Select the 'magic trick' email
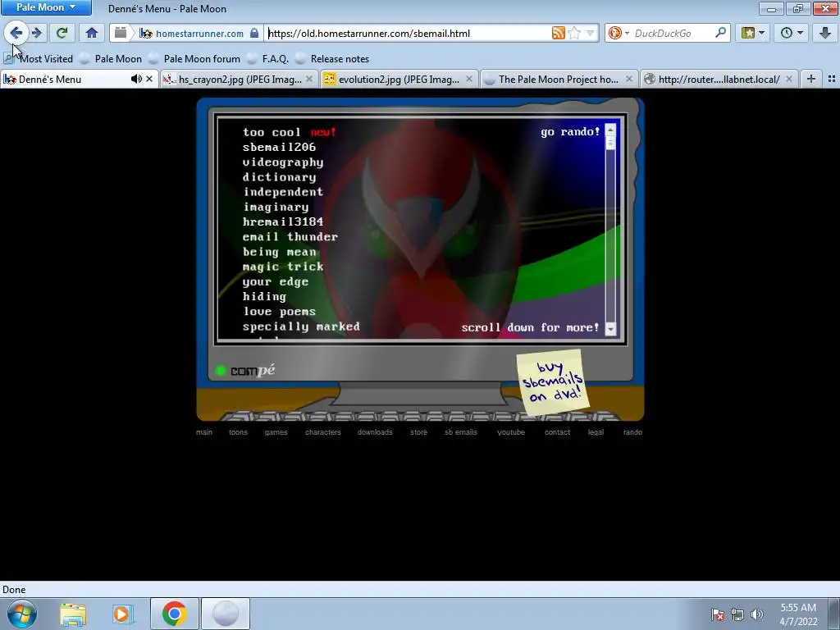The image size is (840, 630). 283,267
